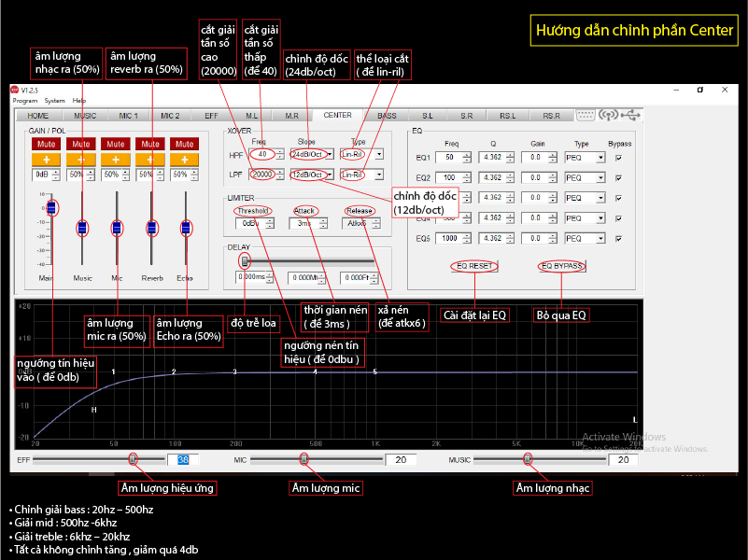Click the red app logo in title bar

[x=15, y=90]
